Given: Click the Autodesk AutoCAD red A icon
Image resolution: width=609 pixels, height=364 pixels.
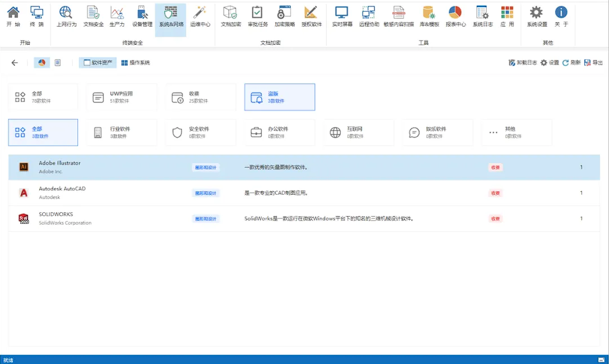Looking at the screenshot, I should (24, 192).
